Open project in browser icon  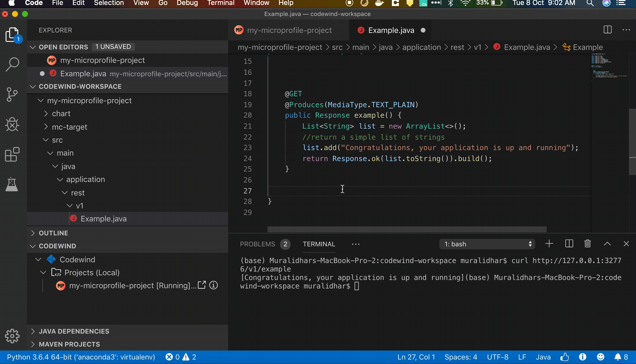(x=202, y=285)
